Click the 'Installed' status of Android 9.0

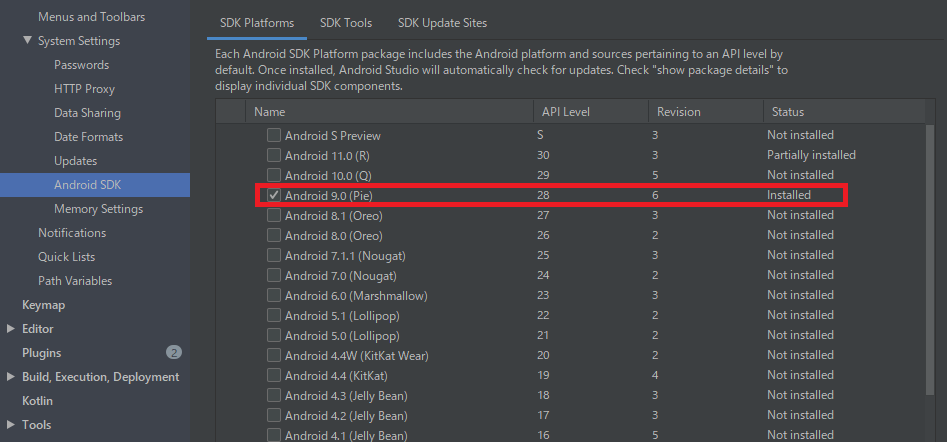789,195
